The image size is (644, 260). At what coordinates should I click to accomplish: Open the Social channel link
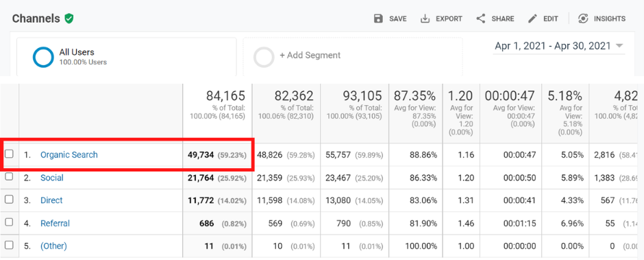coord(52,178)
